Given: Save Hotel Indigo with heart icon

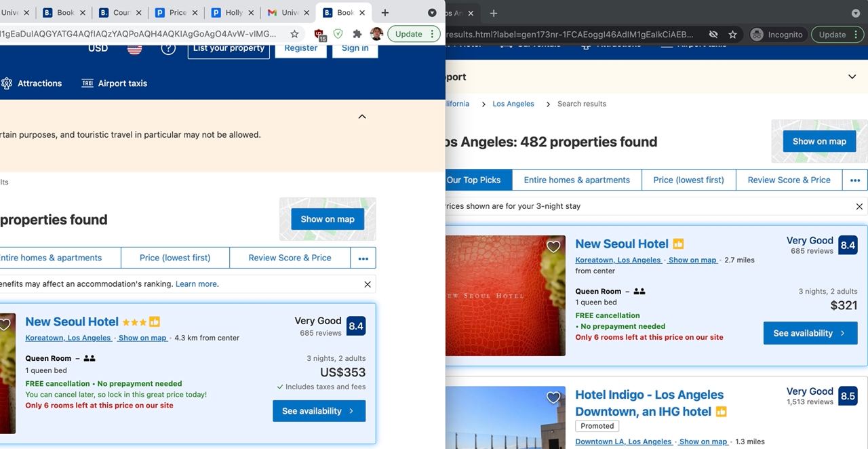Looking at the screenshot, I should [x=553, y=397].
